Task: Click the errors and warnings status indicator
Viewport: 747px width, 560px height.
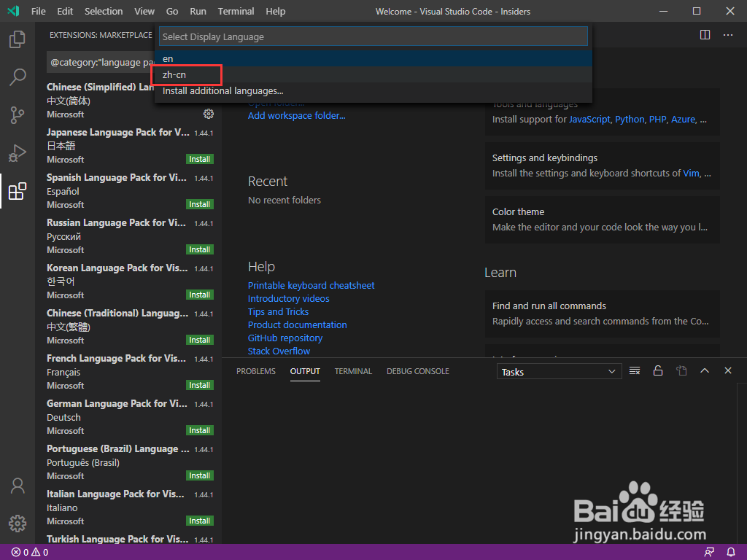Action: pos(29,553)
